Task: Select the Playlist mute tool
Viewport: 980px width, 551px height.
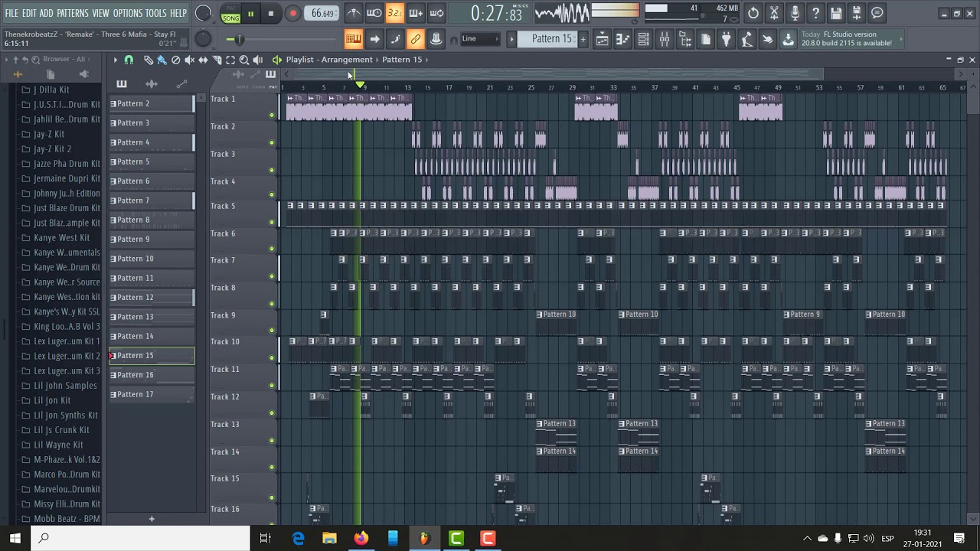Action: click(x=189, y=60)
